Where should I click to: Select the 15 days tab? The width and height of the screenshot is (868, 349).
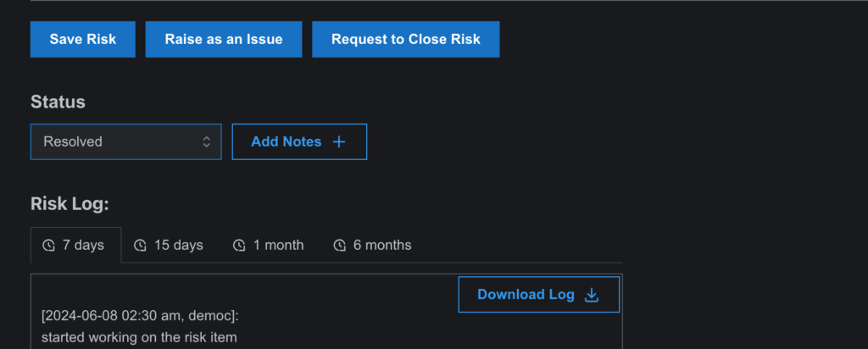coord(170,245)
